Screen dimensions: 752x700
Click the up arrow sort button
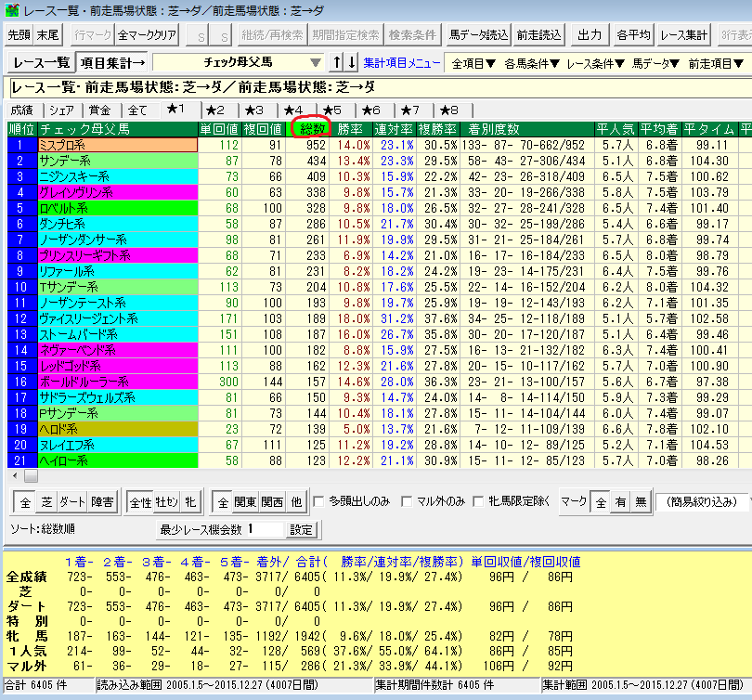337,63
